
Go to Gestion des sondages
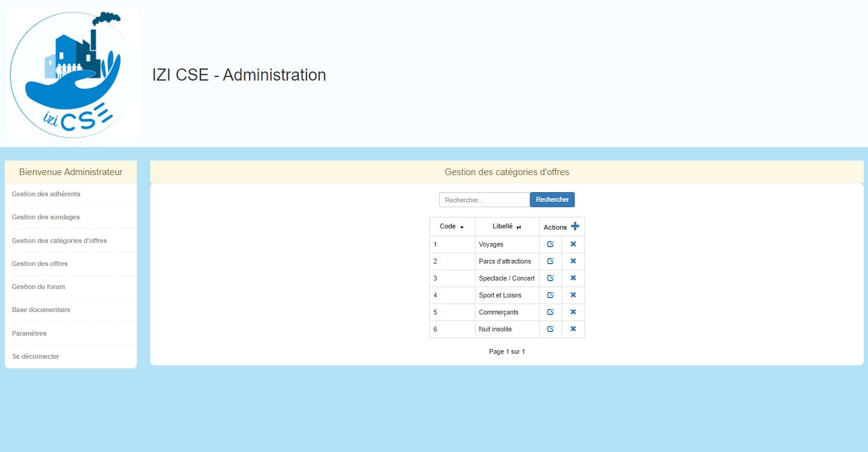click(45, 217)
